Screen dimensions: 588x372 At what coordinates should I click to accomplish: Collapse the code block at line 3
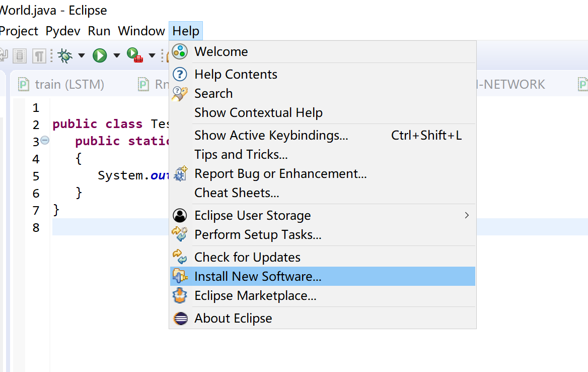click(45, 141)
